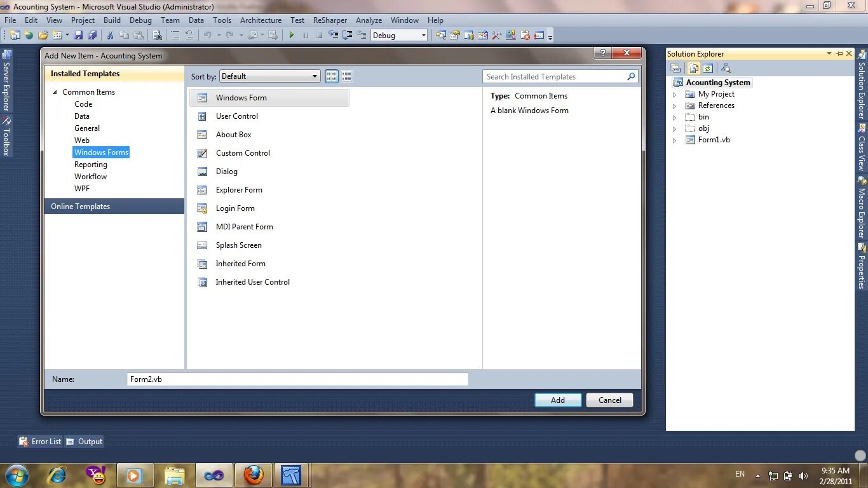The height and width of the screenshot is (488, 868).
Task: Click the Toolbox hammer-and-wrench toolbar icon
Action: 496,36
